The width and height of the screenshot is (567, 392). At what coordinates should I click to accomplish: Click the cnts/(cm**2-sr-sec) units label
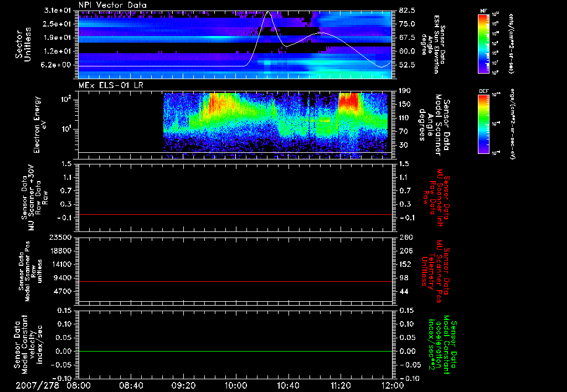tap(511, 43)
